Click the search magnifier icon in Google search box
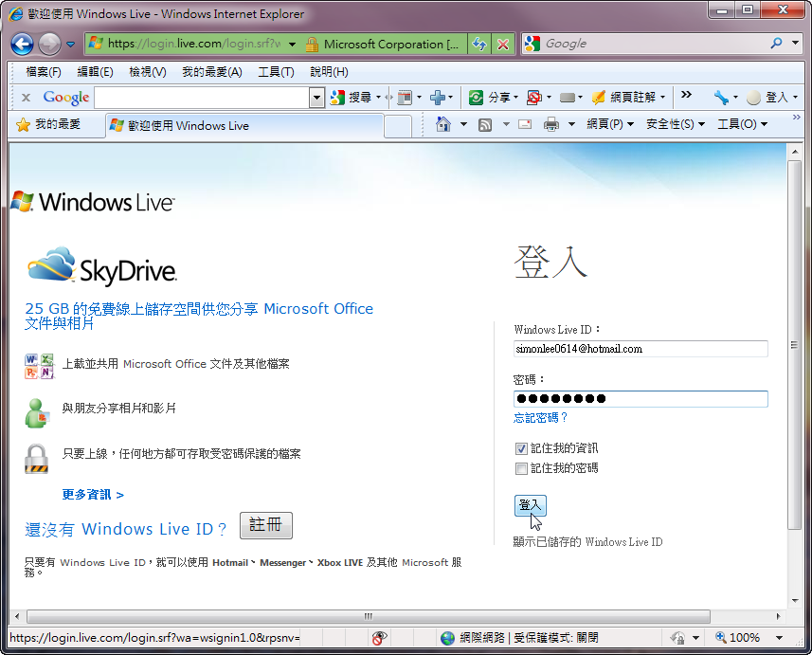Image resolution: width=812 pixels, height=655 pixels. pos(776,43)
